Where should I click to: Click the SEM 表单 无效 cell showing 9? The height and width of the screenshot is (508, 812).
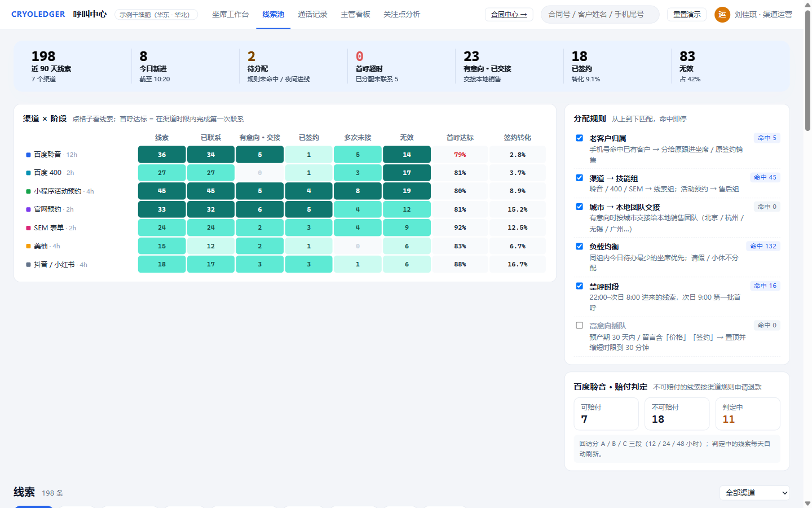point(407,227)
